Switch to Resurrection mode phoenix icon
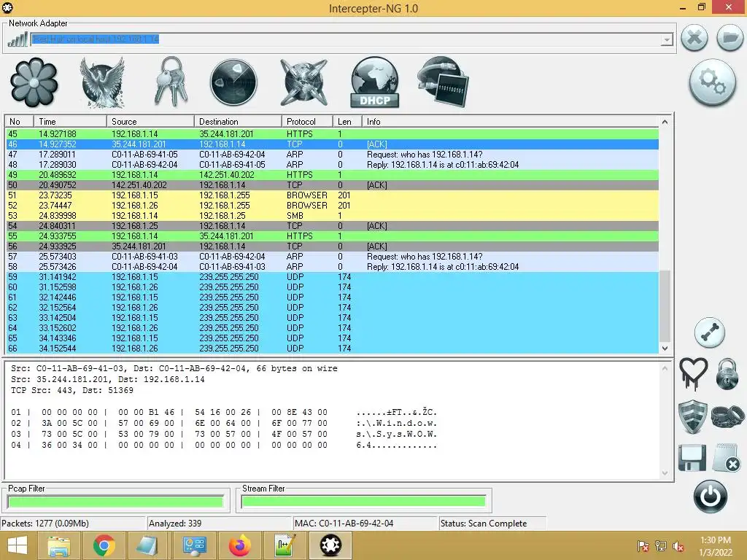This screenshot has height=560, width=747. coord(102,82)
